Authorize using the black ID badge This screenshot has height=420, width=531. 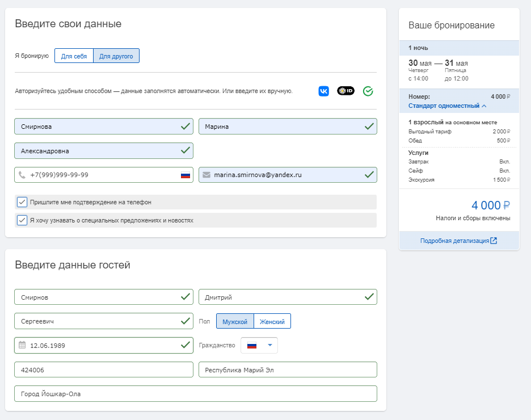(345, 91)
